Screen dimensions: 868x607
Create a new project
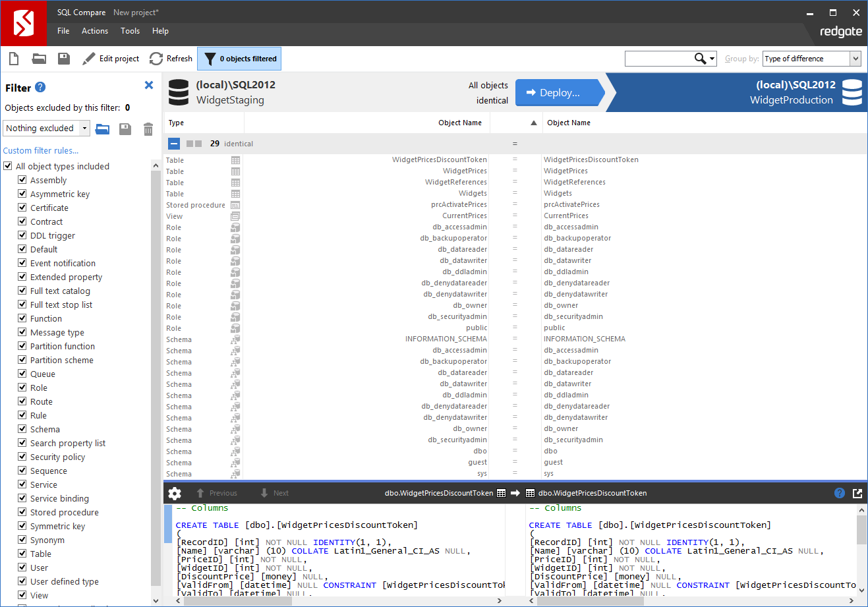click(x=13, y=58)
